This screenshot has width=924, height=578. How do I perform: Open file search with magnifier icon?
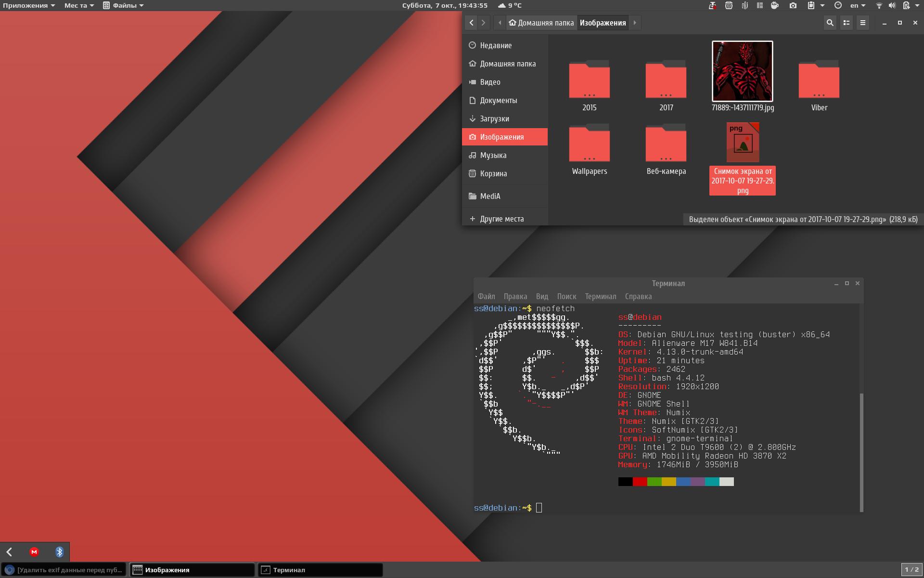(830, 23)
